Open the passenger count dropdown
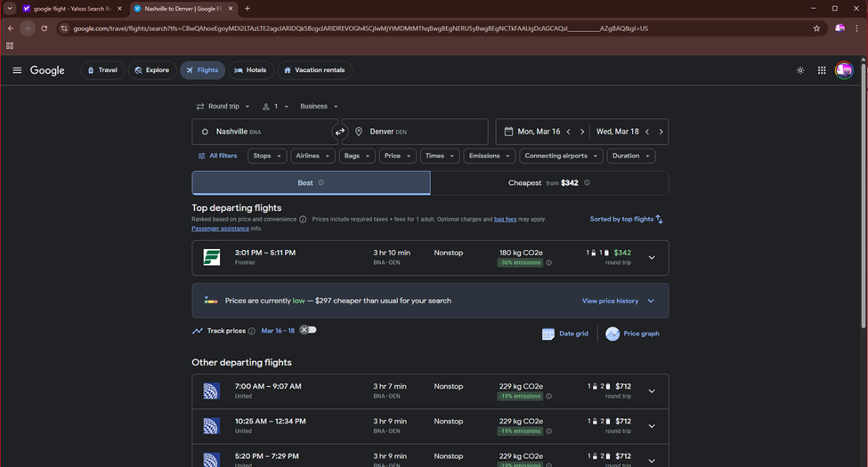This screenshot has width=868, height=467. [x=276, y=106]
